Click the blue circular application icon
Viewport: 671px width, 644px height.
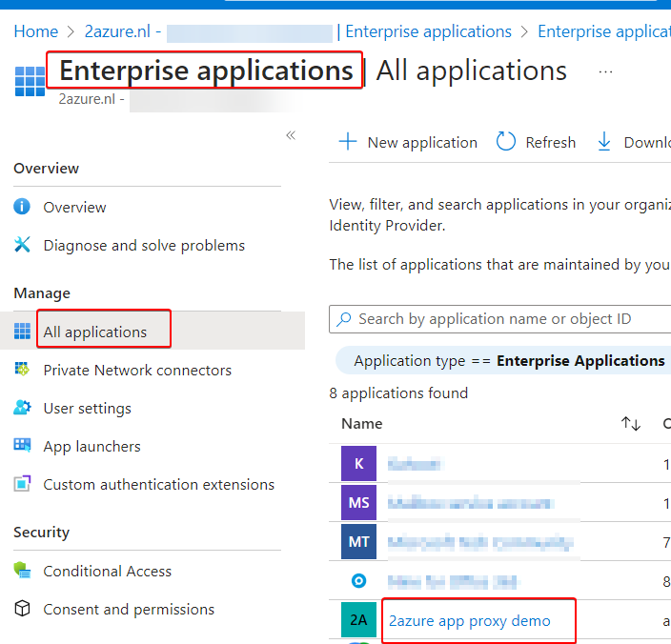pos(358,581)
